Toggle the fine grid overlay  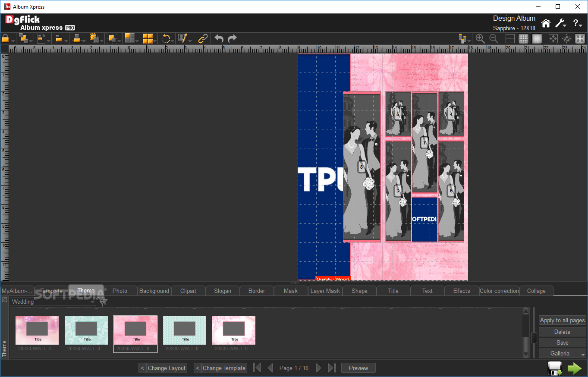(523, 38)
